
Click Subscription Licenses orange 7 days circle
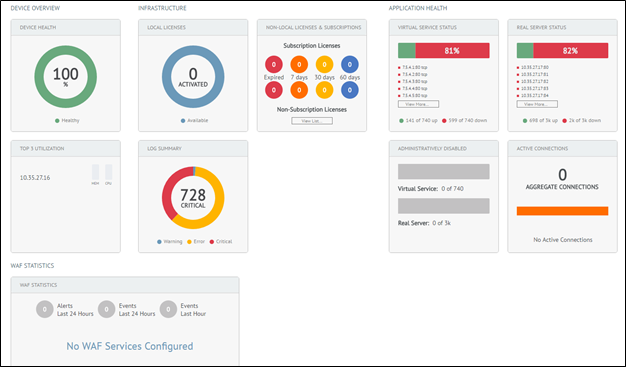click(x=299, y=64)
